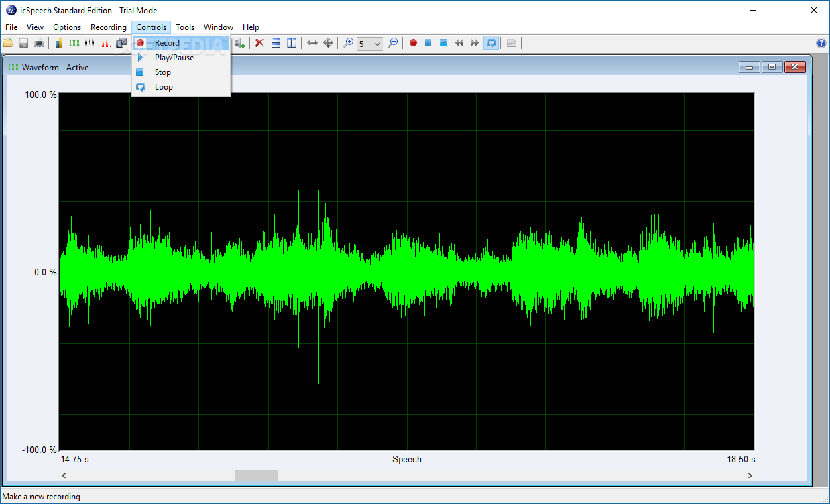This screenshot has width=830, height=504.
Task: Open the Help menu
Action: pyautogui.click(x=251, y=27)
